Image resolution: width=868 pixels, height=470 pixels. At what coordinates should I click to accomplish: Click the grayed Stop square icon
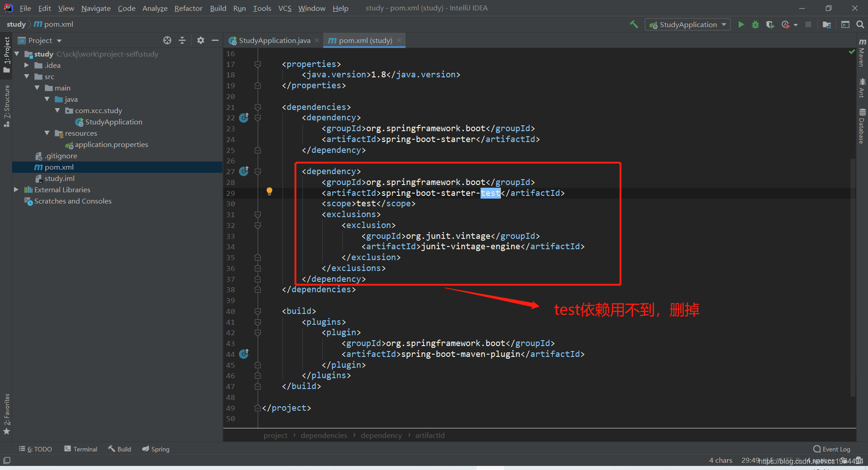(x=808, y=24)
